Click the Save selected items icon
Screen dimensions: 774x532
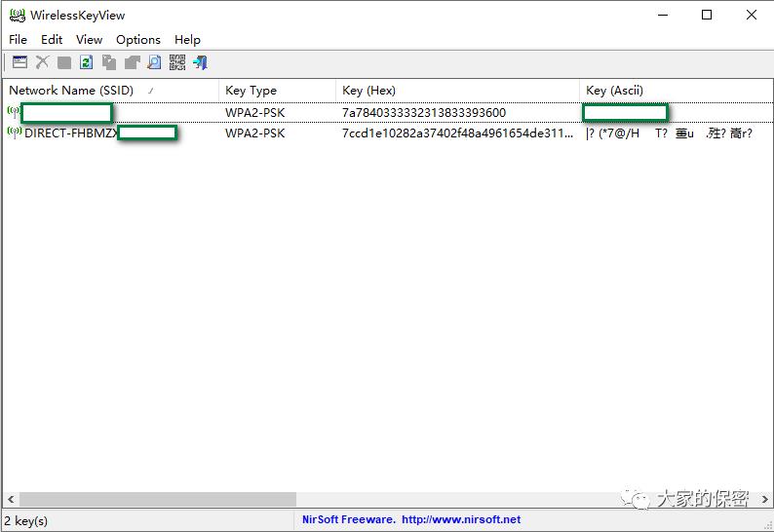tap(64, 62)
